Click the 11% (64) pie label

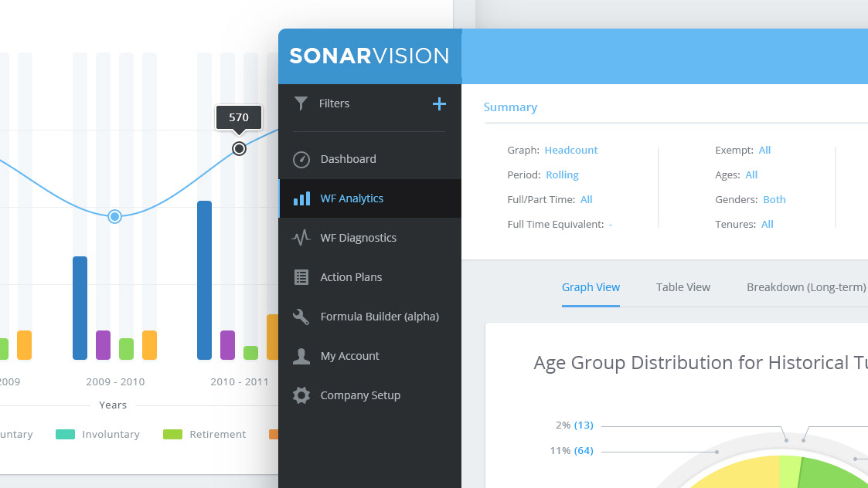pos(571,450)
